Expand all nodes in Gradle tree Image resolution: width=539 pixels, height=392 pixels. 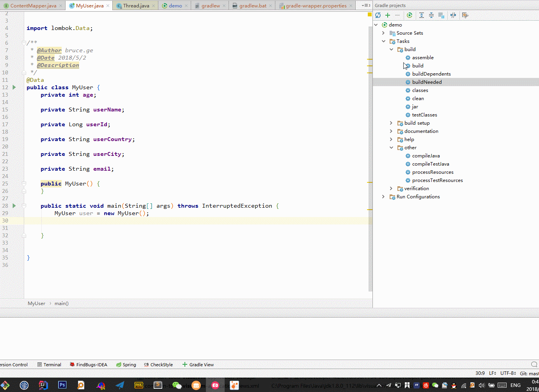pos(422,15)
